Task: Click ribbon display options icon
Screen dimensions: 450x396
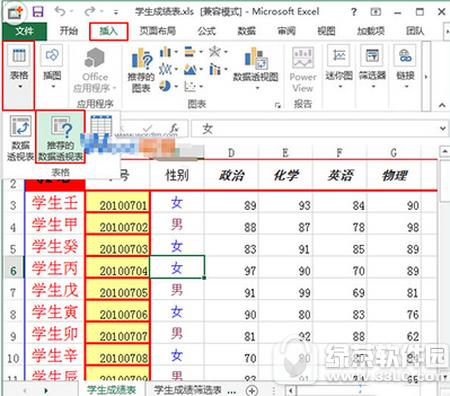Action: point(376,12)
